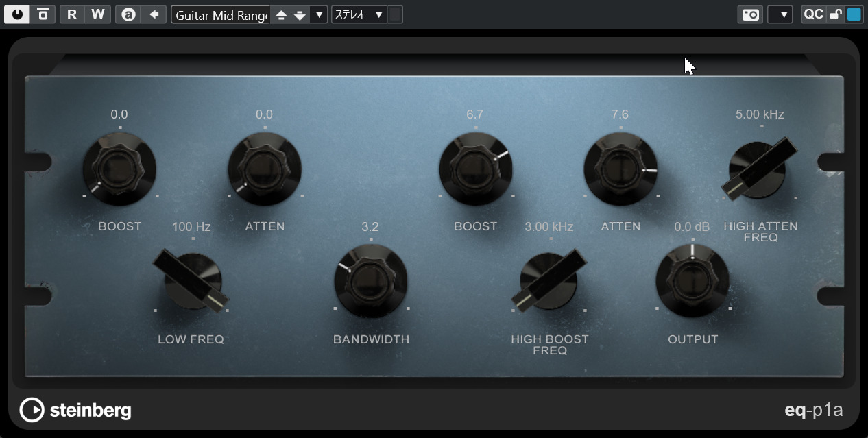This screenshot has width=868, height=438.
Task: Click the 100 Hz value
Action: (x=191, y=227)
